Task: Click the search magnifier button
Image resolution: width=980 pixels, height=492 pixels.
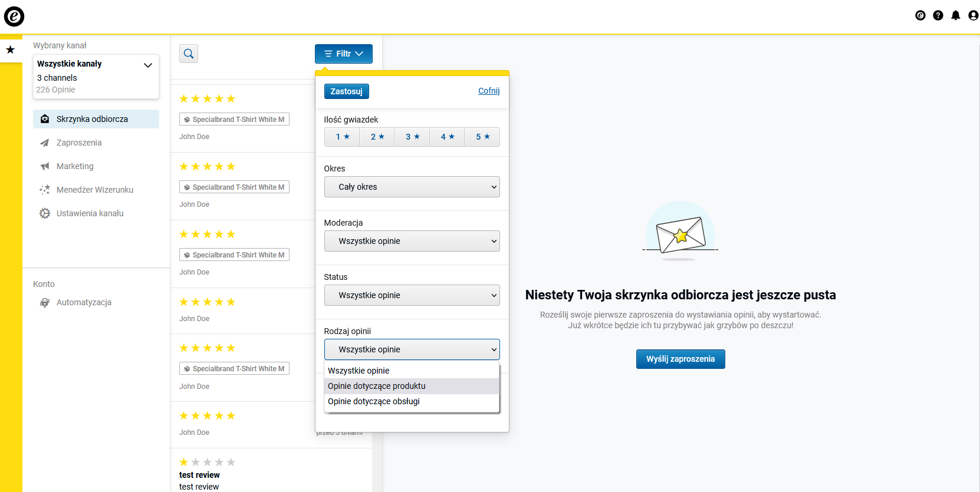Action: 189,54
